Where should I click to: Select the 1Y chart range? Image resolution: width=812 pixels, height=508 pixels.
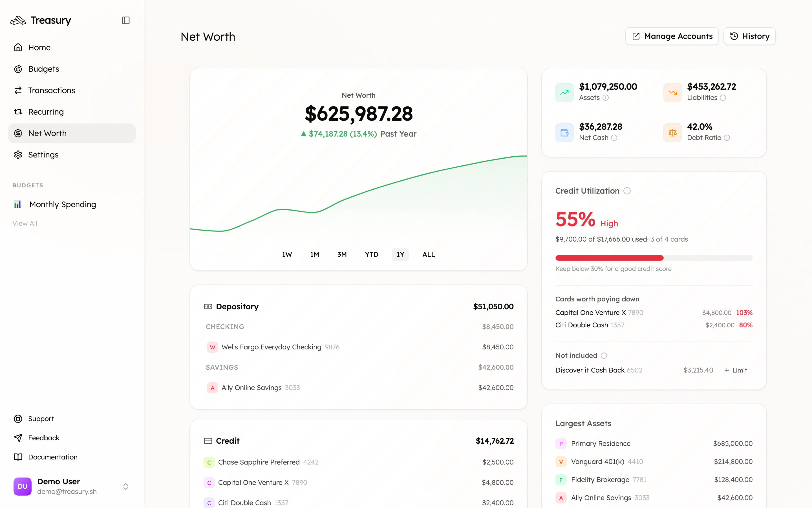click(x=400, y=254)
